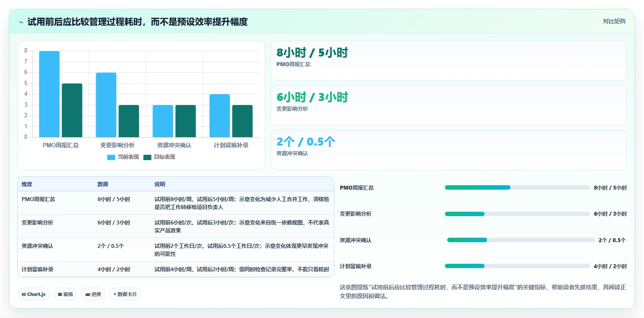Viewport: 644px width, 318px height.
Task: Click the blue 资源冲突确认 chart bar
Action: point(163,121)
